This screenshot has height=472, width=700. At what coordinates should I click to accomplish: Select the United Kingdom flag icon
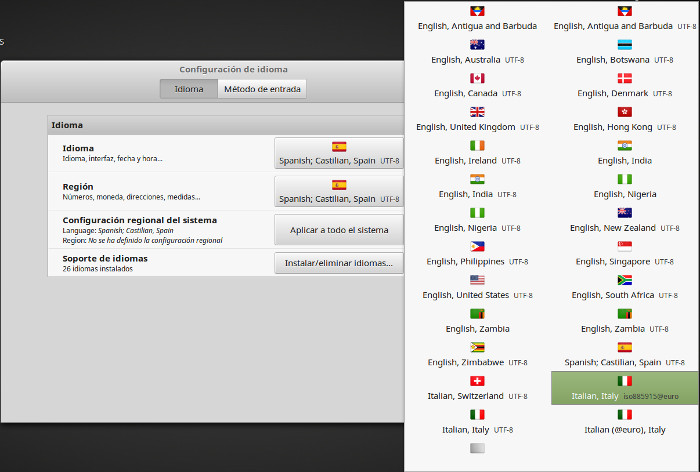click(x=477, y=112)
